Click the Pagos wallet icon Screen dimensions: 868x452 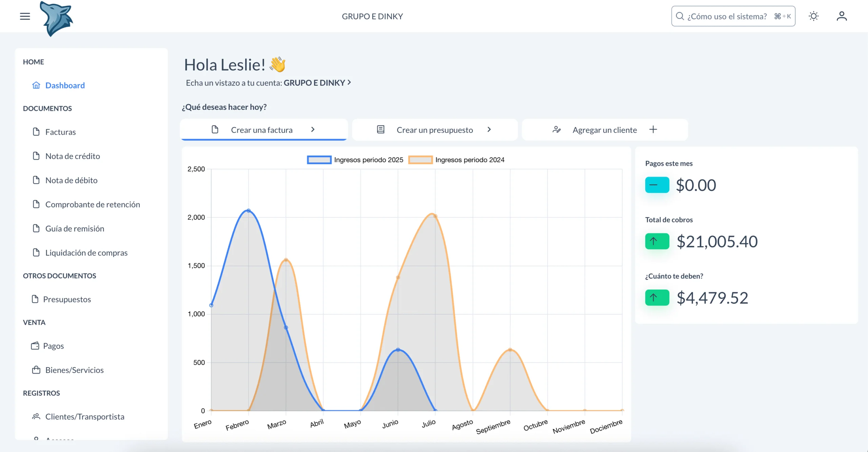pyautogui.click(x=35, y=346)
